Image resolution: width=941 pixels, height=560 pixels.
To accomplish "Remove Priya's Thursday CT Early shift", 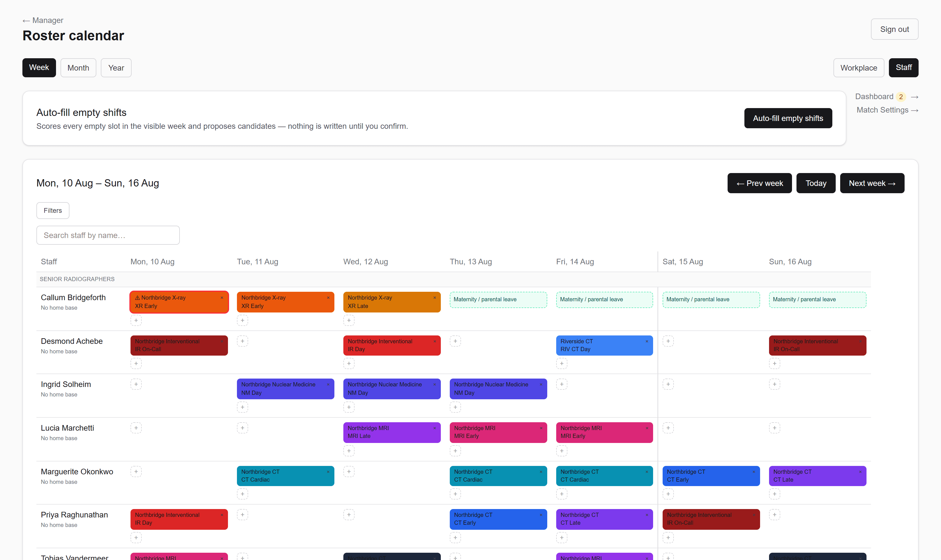I will click(x=541, y=515).
